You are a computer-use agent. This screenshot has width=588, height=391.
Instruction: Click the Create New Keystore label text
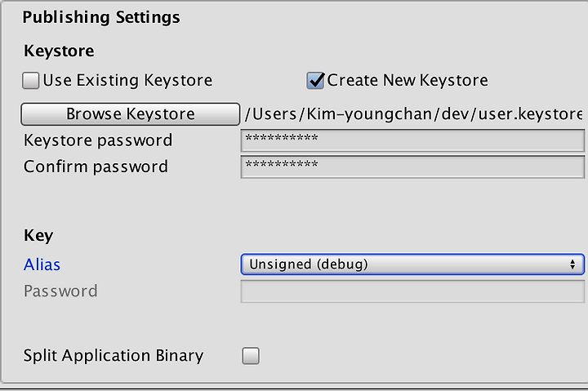[x=408, y=81]
